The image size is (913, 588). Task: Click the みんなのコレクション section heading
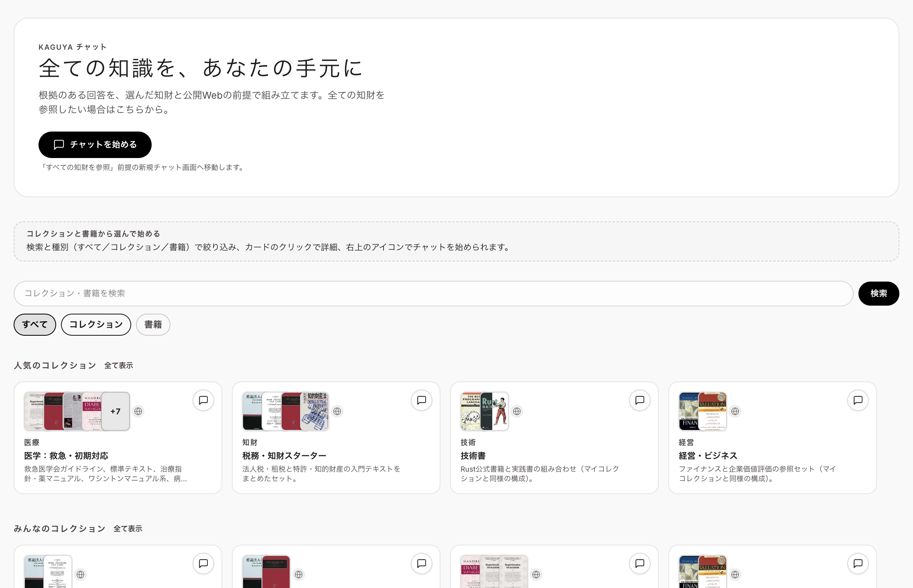pyautogui.click(x=60, y=529)
